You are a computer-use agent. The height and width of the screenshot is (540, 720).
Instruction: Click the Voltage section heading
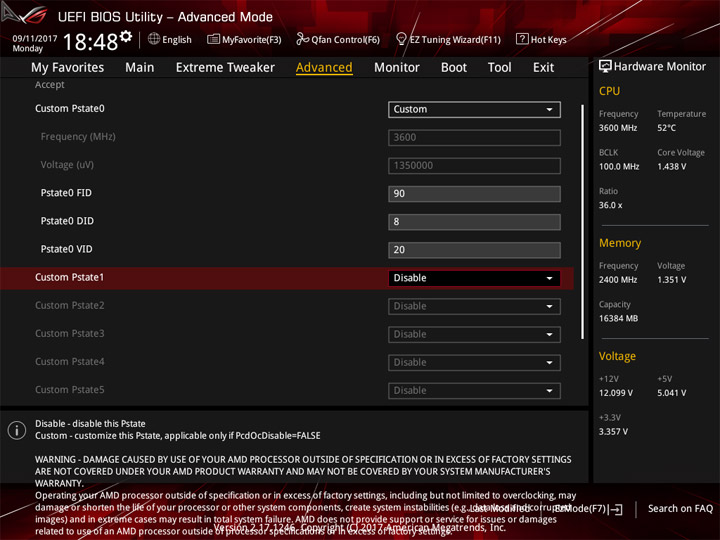coord(617,356)
